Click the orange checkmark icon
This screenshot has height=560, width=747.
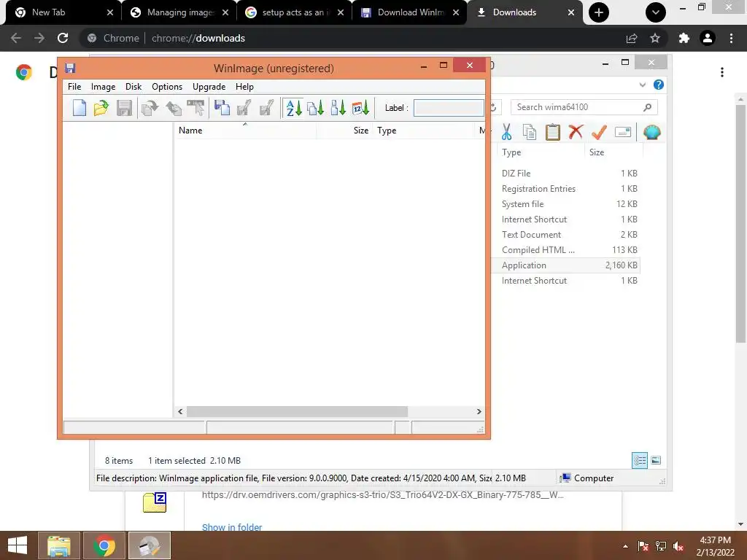(599, 132)
